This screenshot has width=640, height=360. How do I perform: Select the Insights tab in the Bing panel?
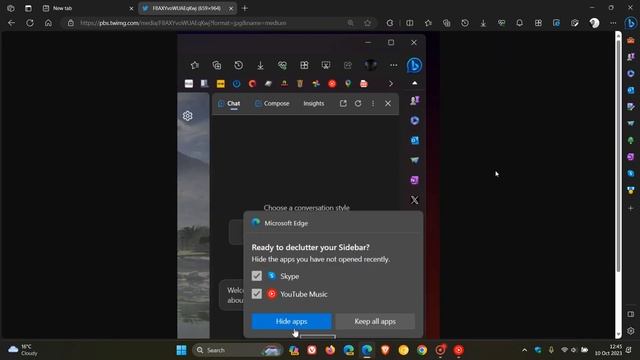[x=314, y=104]
